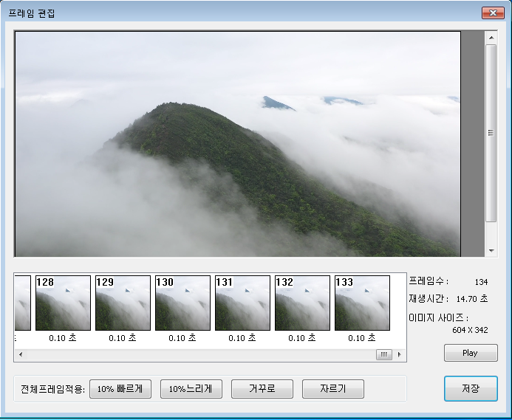Click the 프레임수 value 134

[481, 282]
